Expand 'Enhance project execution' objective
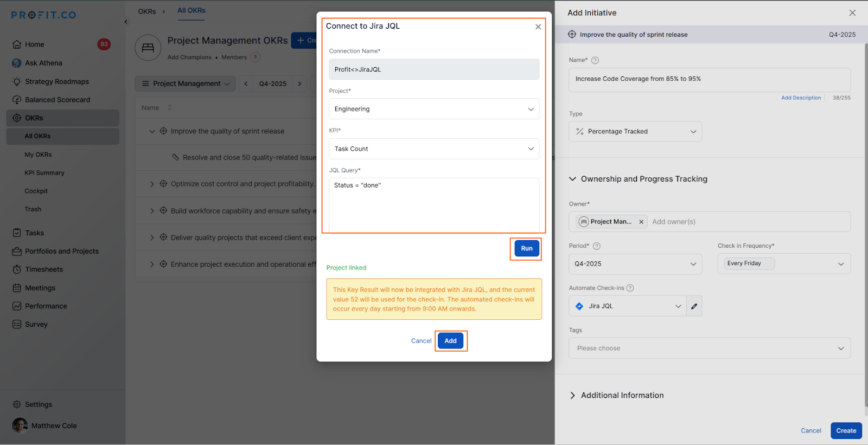 pyautogui.click(x=152, y=265)
